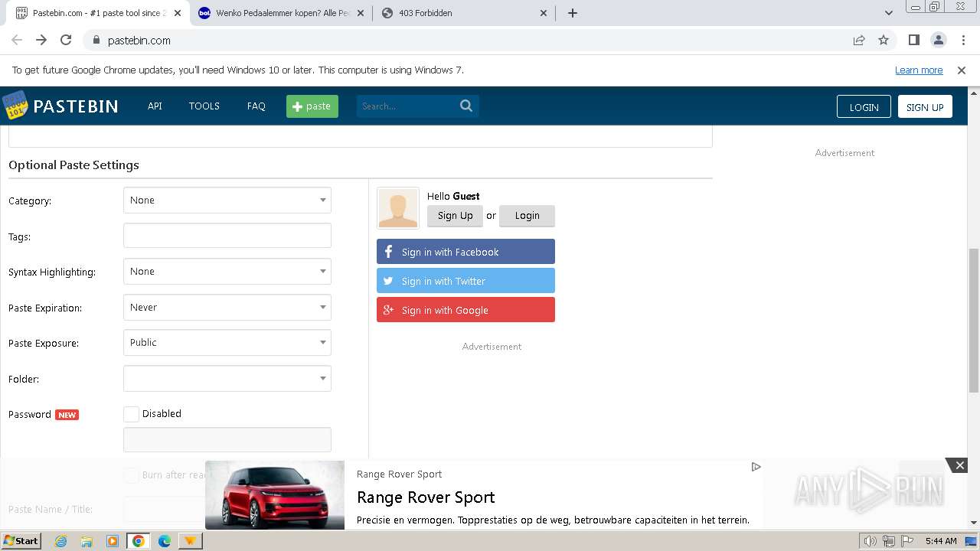The image size is (980, 551).
Task: Click the search magnifier icon in Pastebin header
Action: [x=466, y=106]
